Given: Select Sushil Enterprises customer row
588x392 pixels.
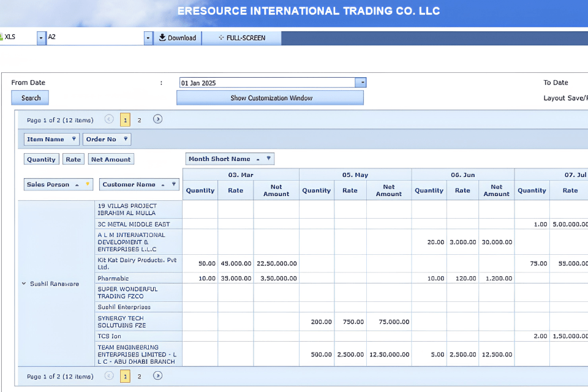Looking at the screenshot, I should (138, 307).
